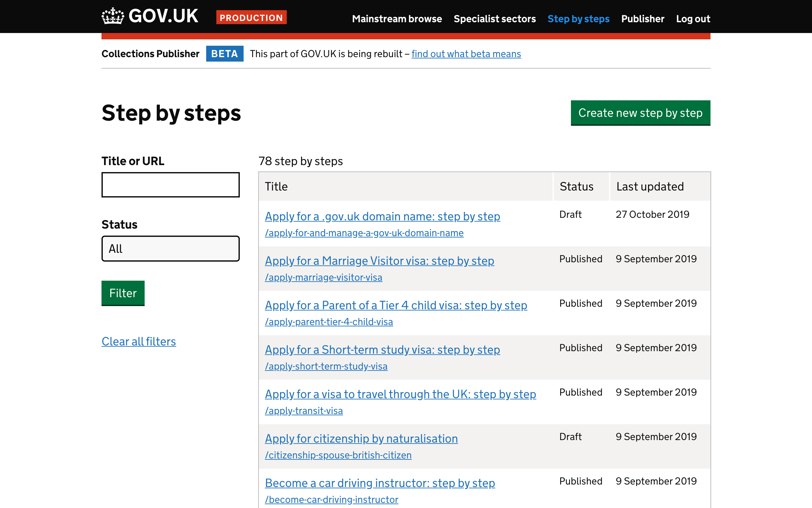812x508 pixels.
Task: Open /apply-marriage-visitor-visa URL link
Action: coord(324,277)
